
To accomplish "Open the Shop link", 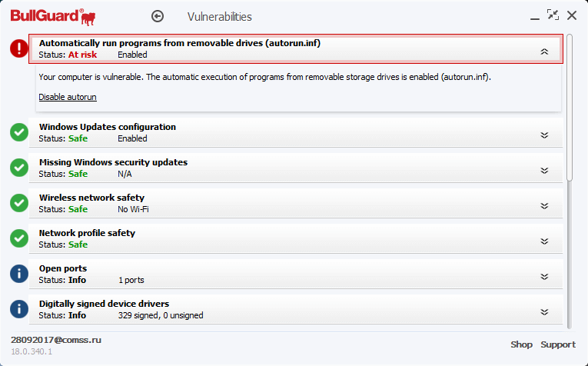I will 521,344.
